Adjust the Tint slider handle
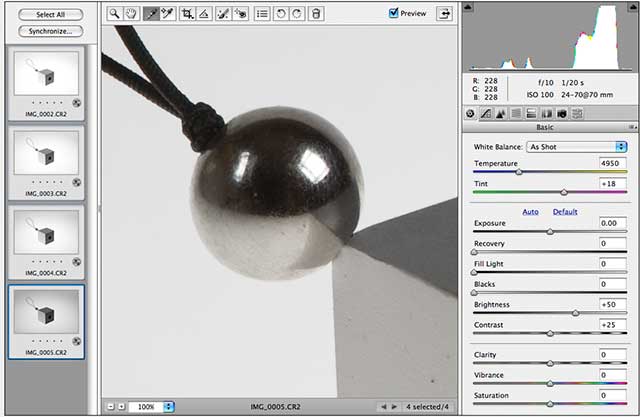Image resolution: width=640 pixels, height=417 pixels. (564, 192)
